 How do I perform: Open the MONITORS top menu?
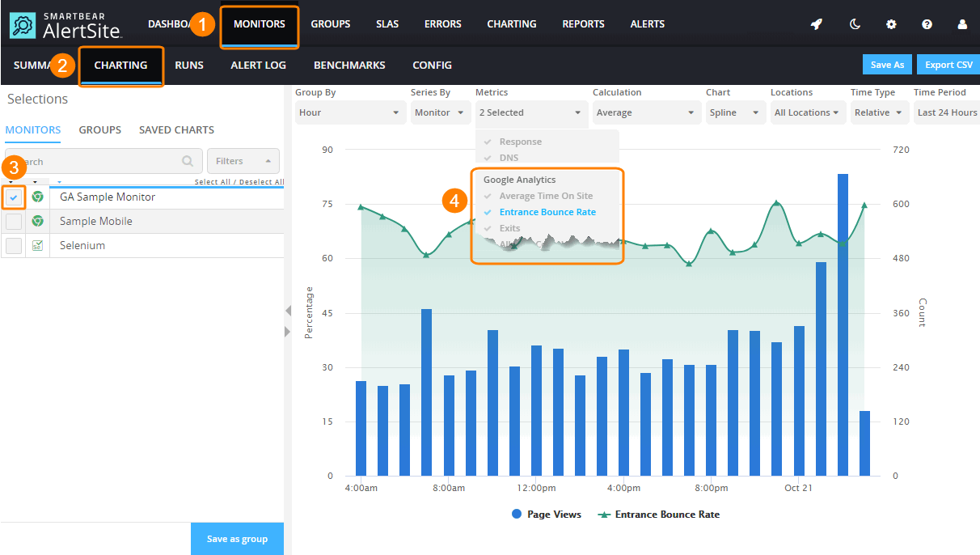pyautogui.click(x=260, y=24)
